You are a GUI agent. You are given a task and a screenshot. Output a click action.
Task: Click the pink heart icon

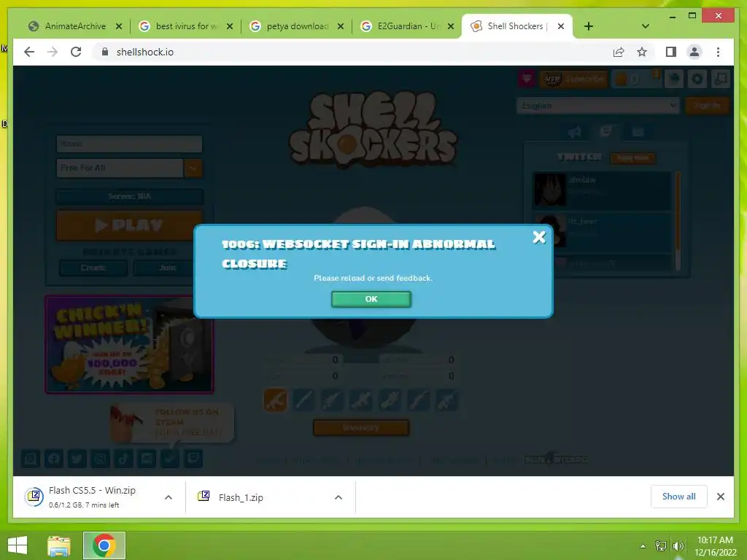point(527,79)
